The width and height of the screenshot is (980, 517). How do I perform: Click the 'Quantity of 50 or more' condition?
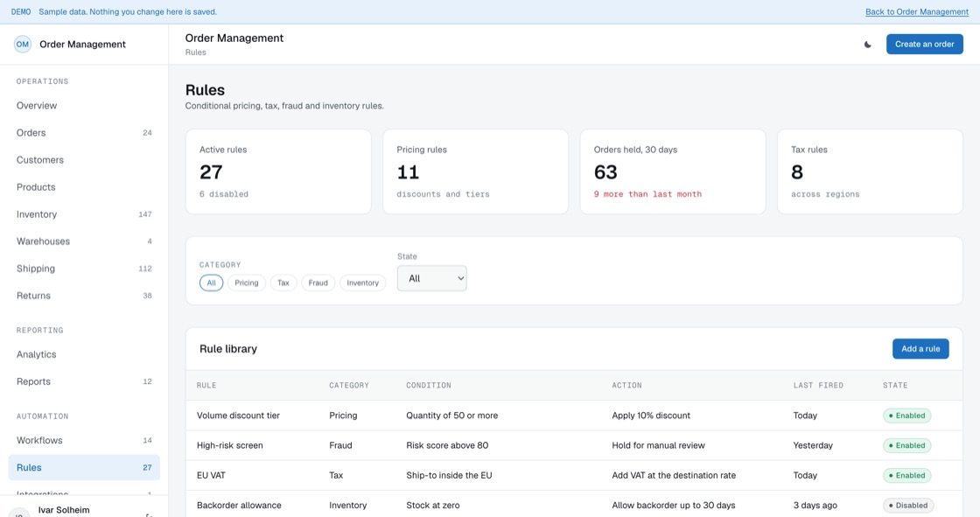pos(451,416)
